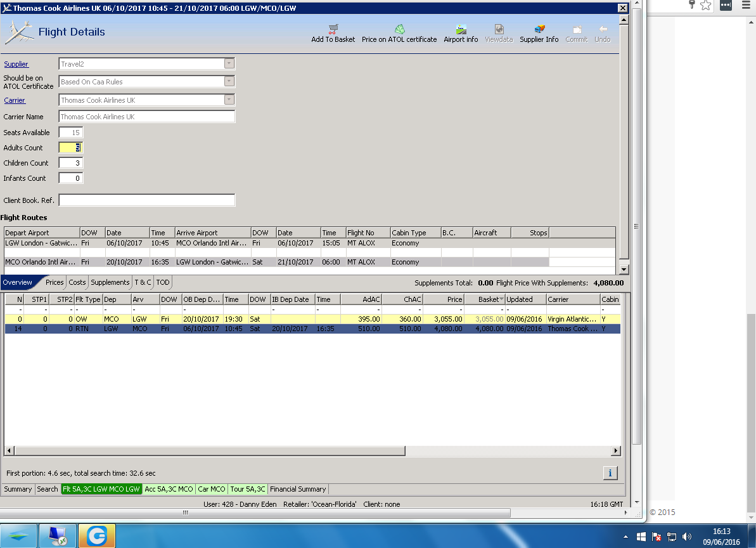Click Flight Routes scroll up arrow
Image resolution: width=756 pixels, height=548 pixels.
pyautogui.click(x=624, y=20)
